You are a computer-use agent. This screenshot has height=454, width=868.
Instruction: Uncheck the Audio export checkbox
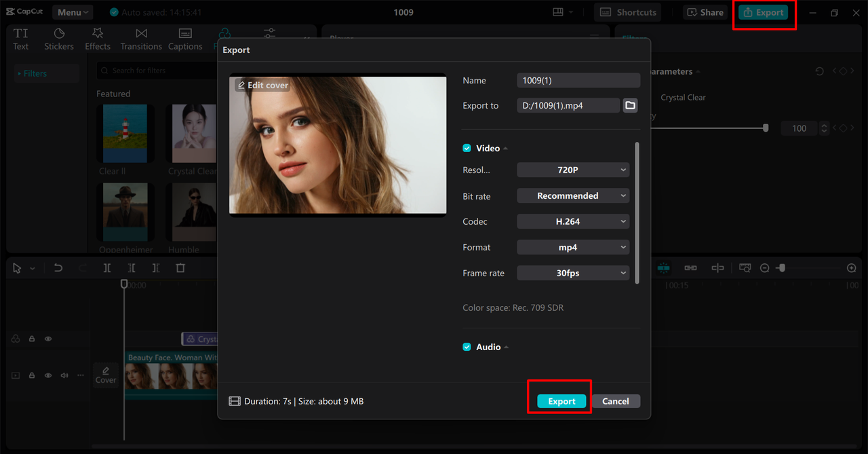(467, 347)
